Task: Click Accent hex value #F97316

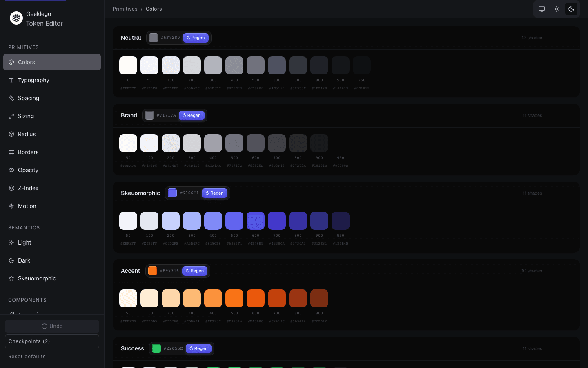Action: click(169, 271)
